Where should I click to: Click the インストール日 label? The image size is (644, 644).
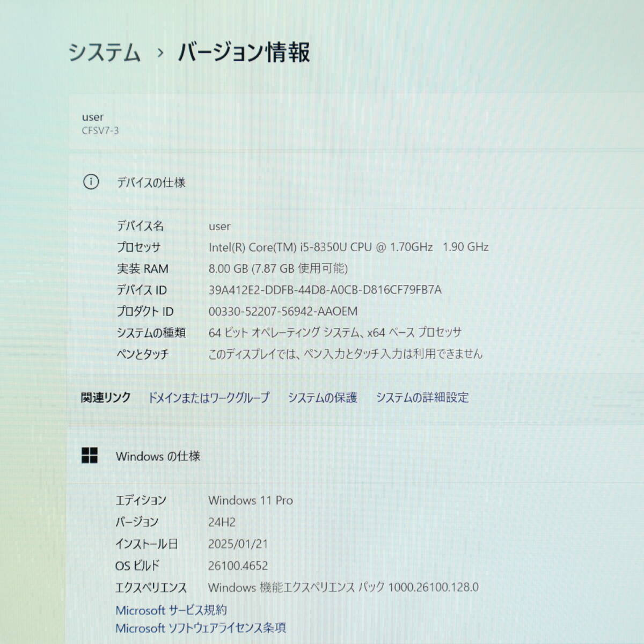(147, 544)
